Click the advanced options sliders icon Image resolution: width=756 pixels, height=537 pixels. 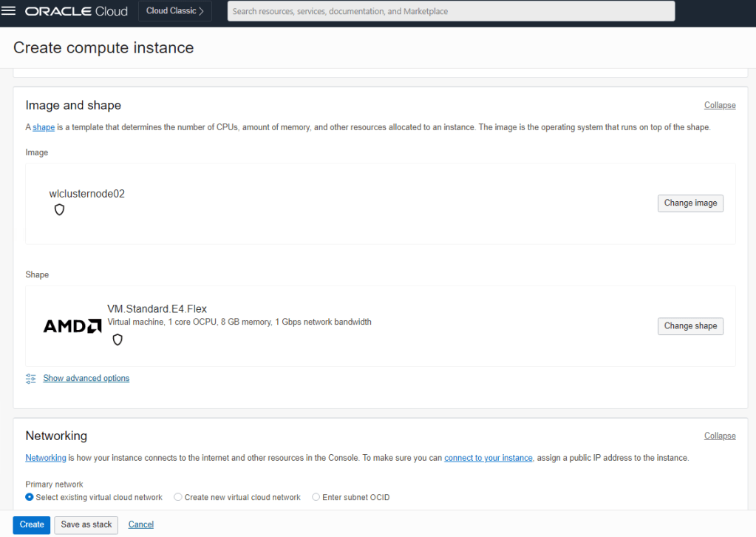point(30,379)
